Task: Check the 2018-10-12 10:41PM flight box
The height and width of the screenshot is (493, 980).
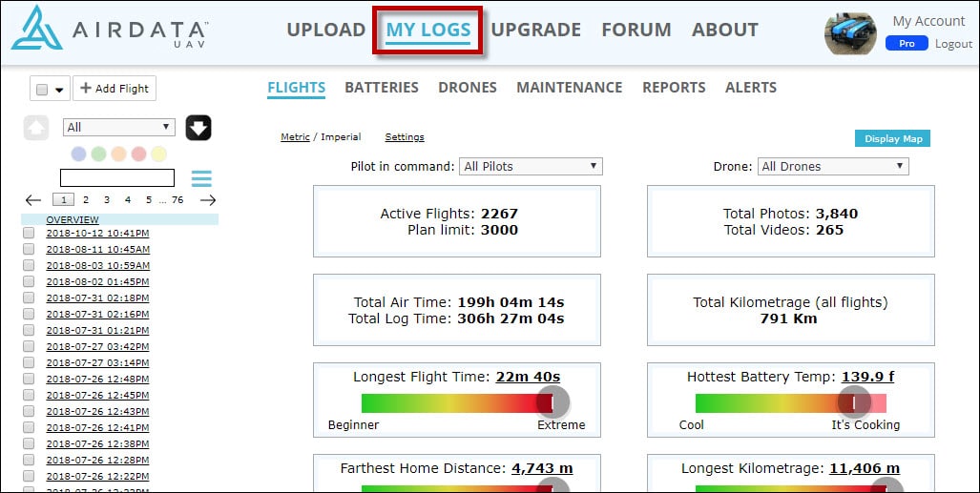Action: 29,233
